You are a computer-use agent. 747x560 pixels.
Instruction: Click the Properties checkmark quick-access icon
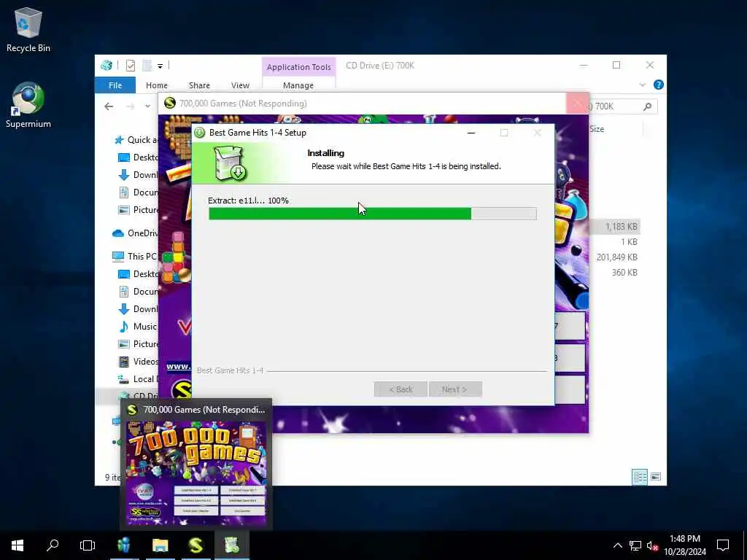(x=131, y=66)
